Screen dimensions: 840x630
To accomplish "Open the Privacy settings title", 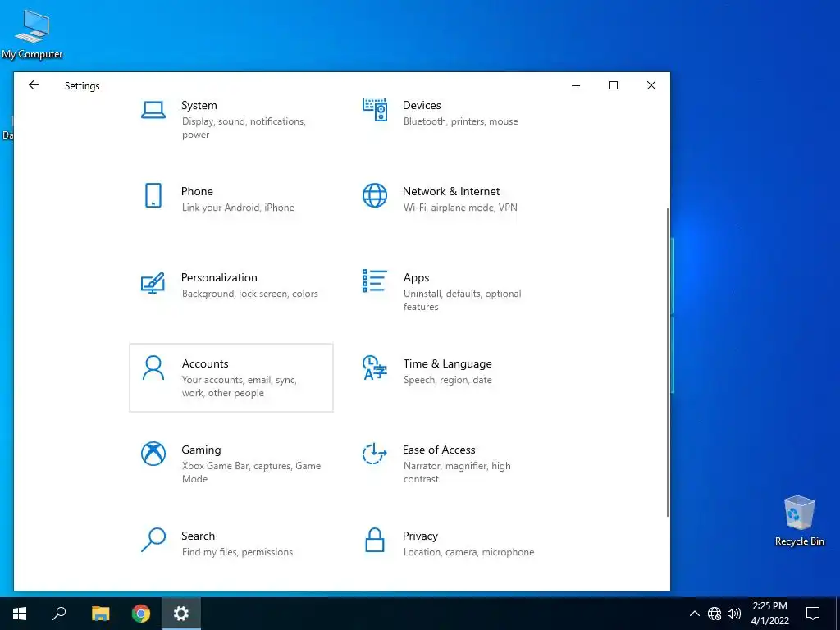I will tap(420, 536).
